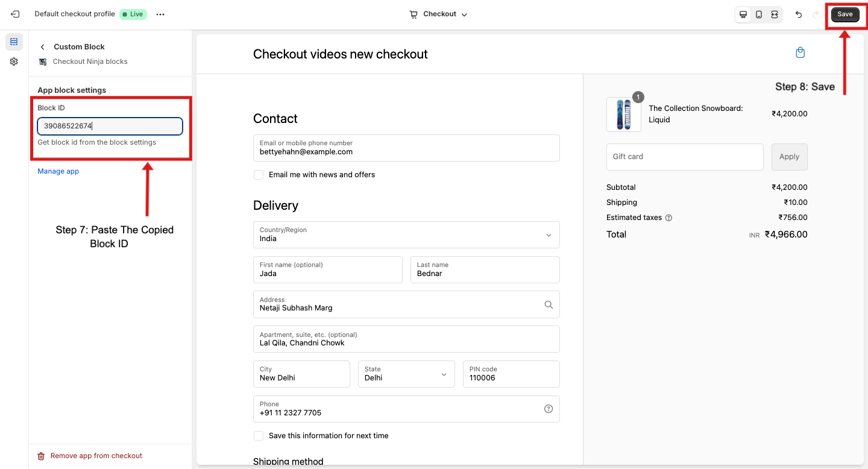
Task: Open the settings gear in sidebar
Action: (x=14, y=61)
